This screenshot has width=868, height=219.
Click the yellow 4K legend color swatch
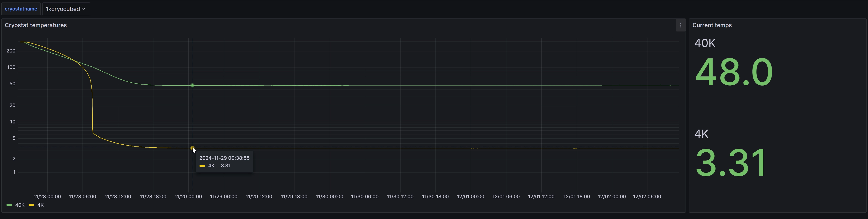(31, 205)
